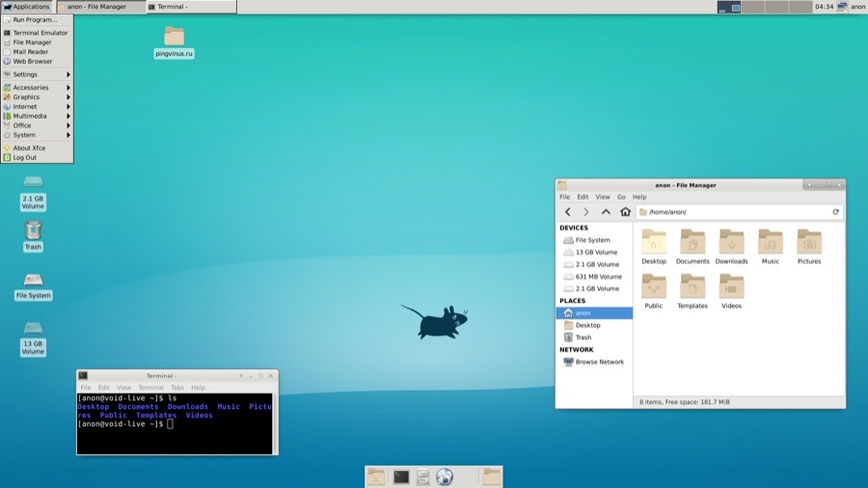This screenshot has width=868, height=488.
Task: Choose Log Out in the Applications menu
Action: click(37, 158)
